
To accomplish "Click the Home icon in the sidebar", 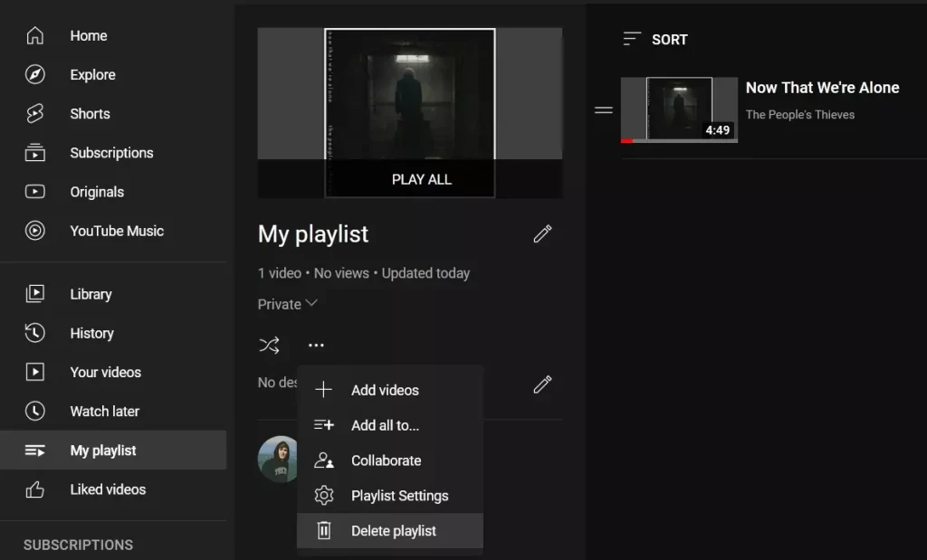I will pos(35,35).
